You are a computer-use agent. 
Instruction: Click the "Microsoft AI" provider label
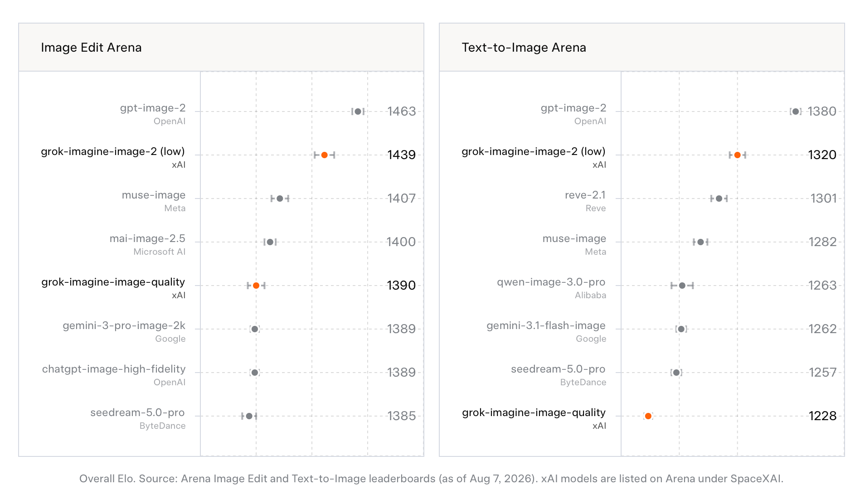click(x=160, y=252)
